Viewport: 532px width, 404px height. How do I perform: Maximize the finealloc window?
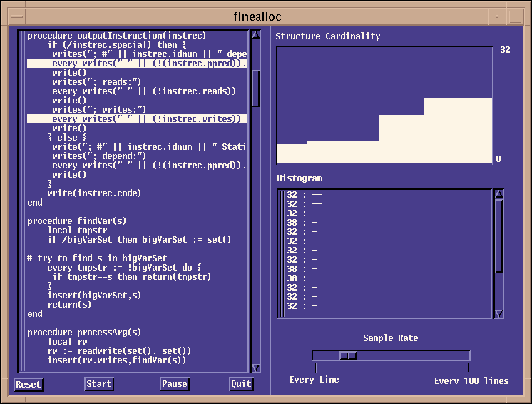(x=520, y=16)
